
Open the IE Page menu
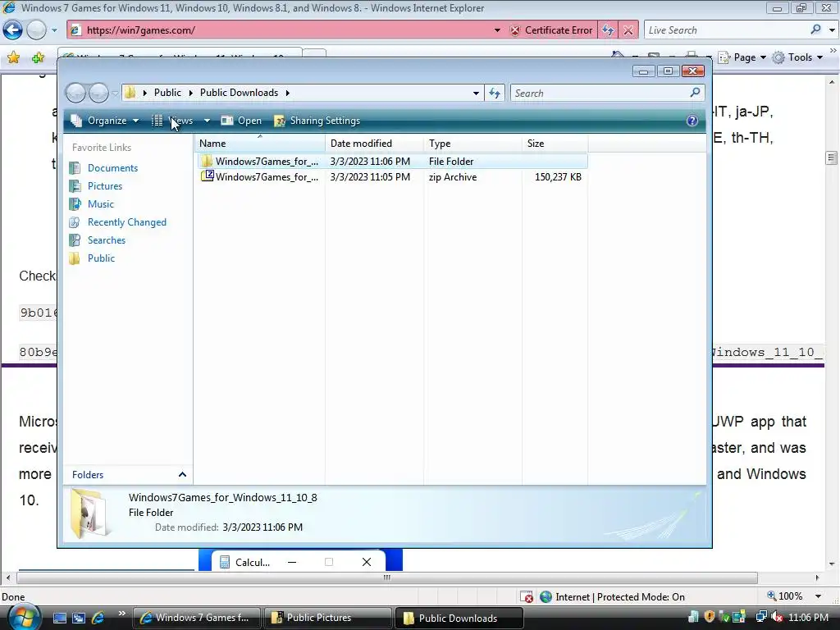[x=742, y=57]
